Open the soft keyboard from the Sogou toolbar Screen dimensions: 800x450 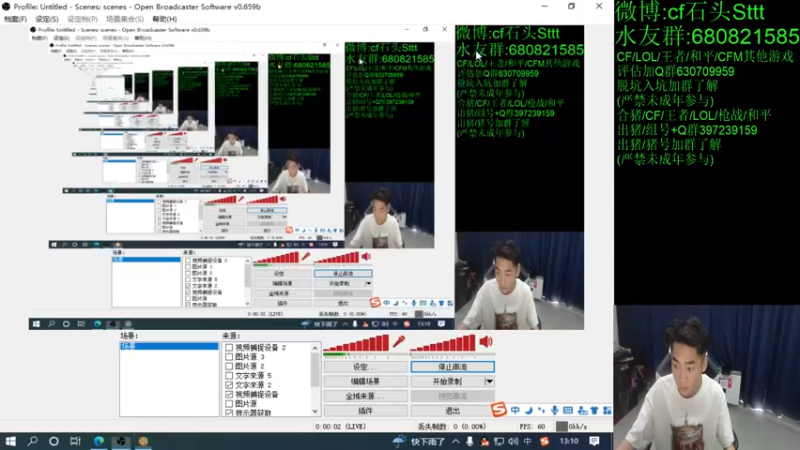568,410
